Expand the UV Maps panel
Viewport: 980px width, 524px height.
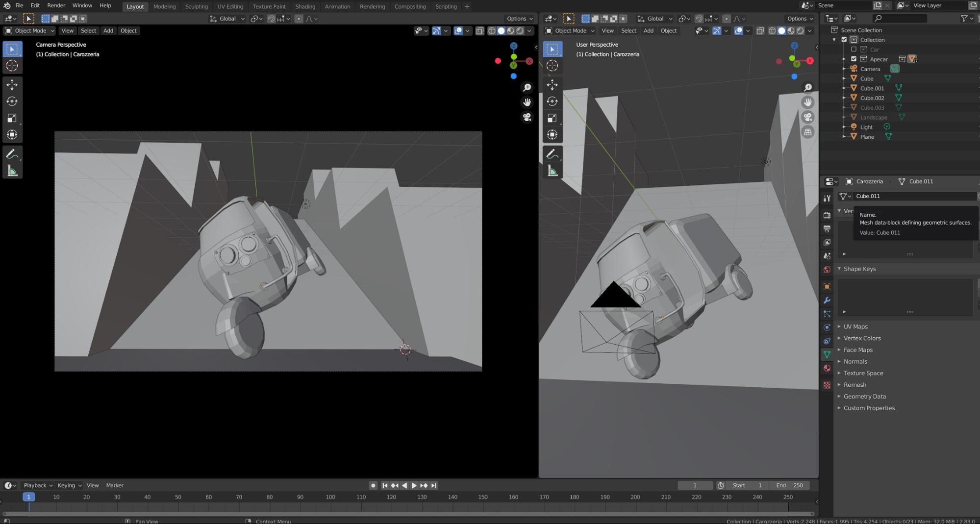(855, 326)
